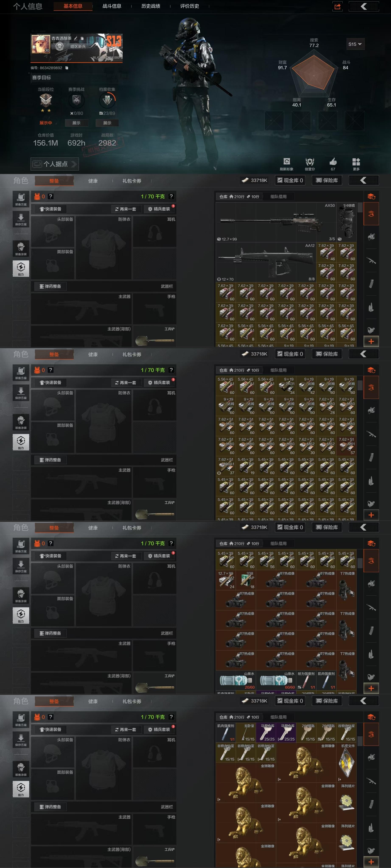Edit the nickname with the pencil icon
The image size is (391, 868).
pos(76,38)
